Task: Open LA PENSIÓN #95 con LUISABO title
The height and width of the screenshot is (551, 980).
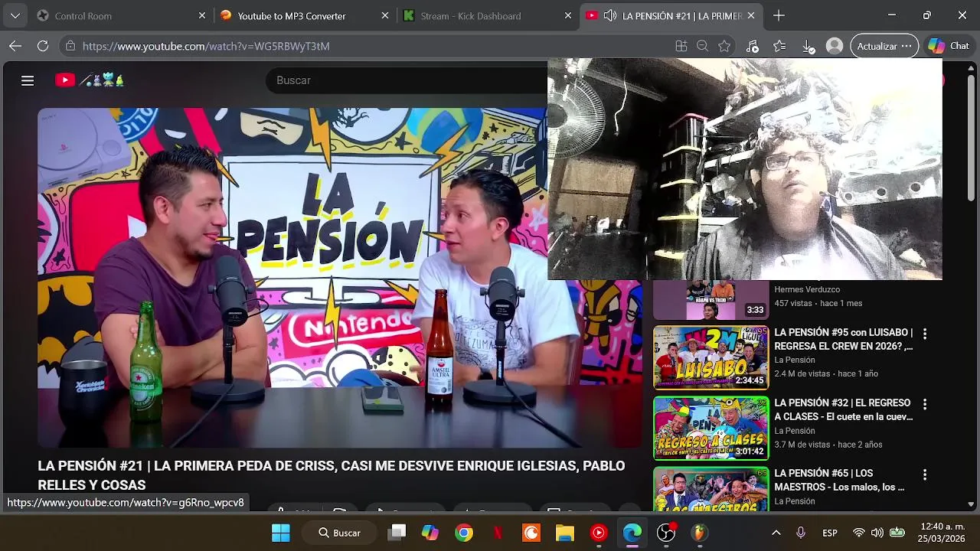Action: click(844, 339)
